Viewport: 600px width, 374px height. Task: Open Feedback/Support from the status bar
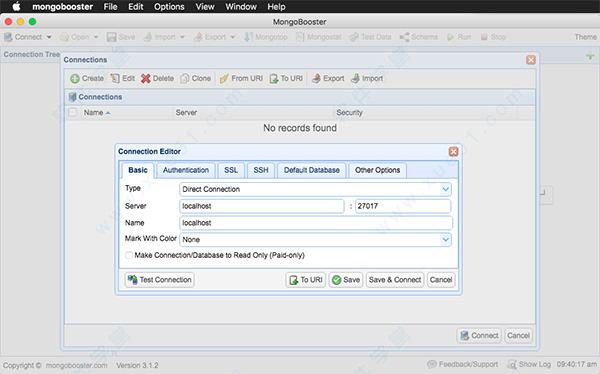tap(463, 364)
